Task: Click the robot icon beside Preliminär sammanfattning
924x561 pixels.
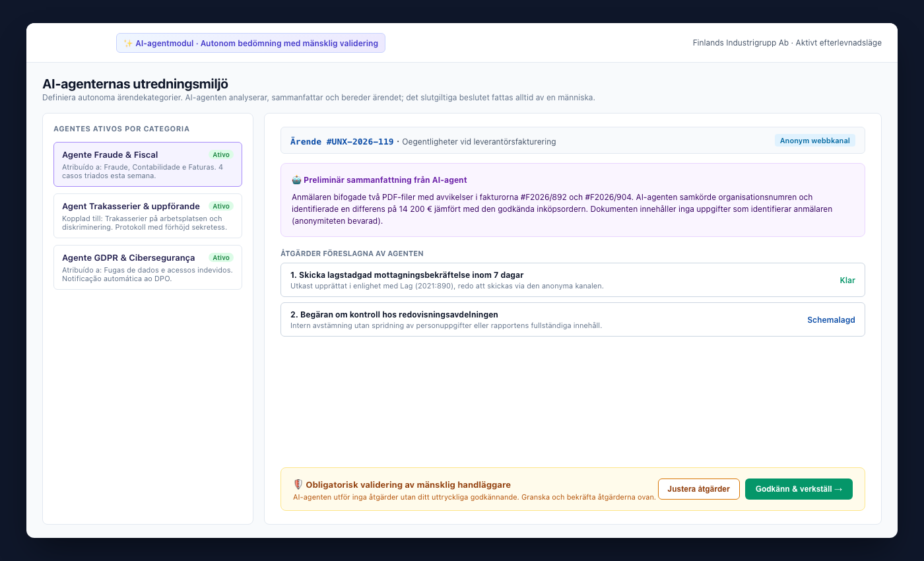Action: [x=296, y=180]
